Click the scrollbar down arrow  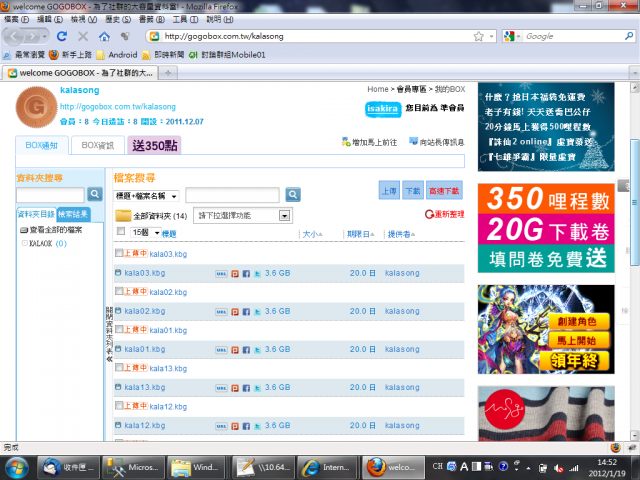pyautogui.click(x=635, y=436)
